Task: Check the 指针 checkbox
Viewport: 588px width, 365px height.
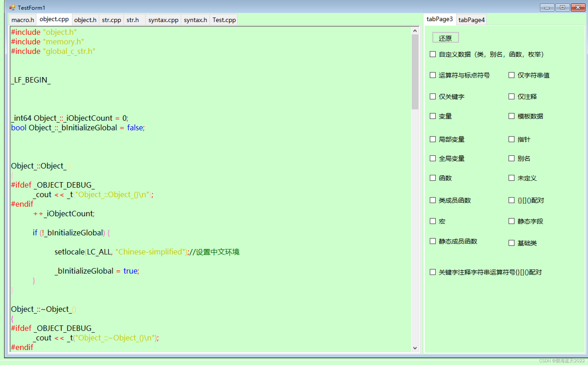Action: tap(512, 139)
